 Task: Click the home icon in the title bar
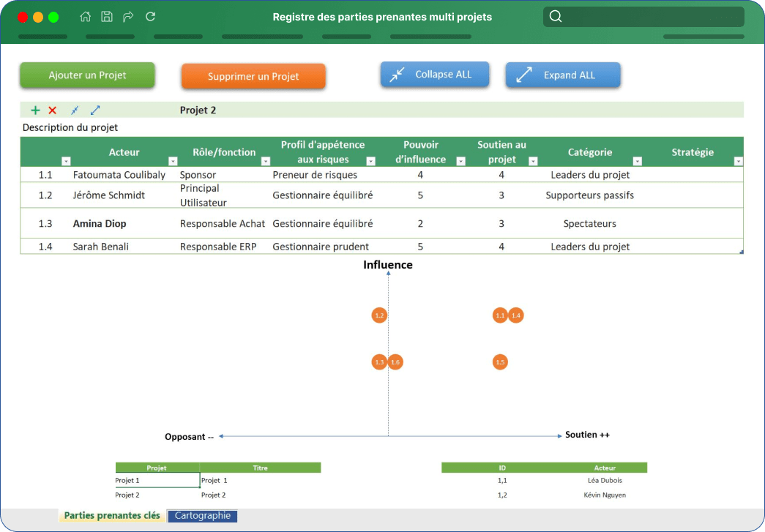tap(86, 17)
